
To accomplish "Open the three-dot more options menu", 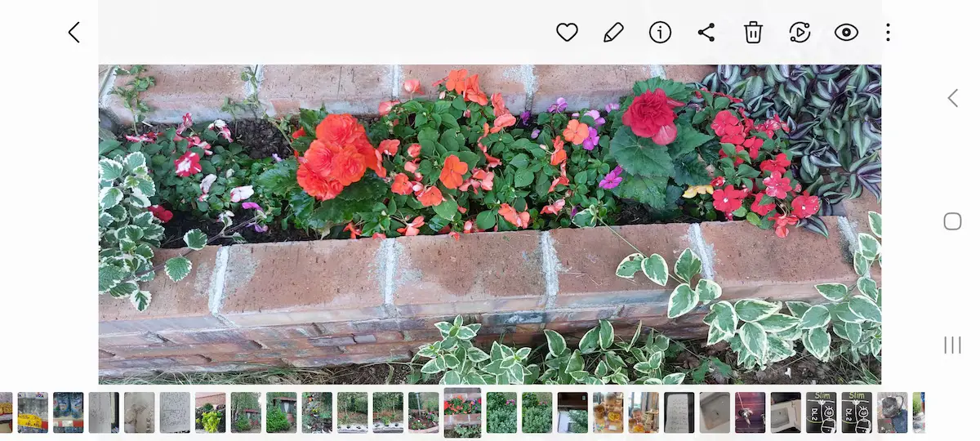I will click(888, 33).
